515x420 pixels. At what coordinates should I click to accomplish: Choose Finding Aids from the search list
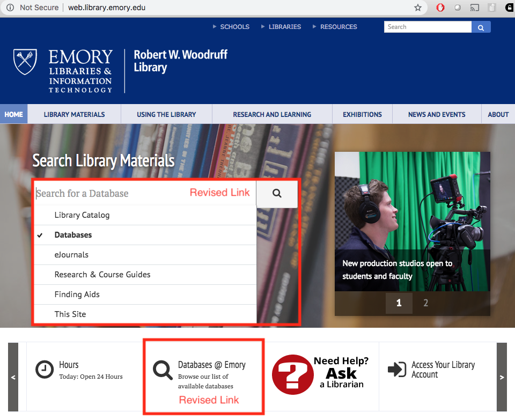(145, 294)
